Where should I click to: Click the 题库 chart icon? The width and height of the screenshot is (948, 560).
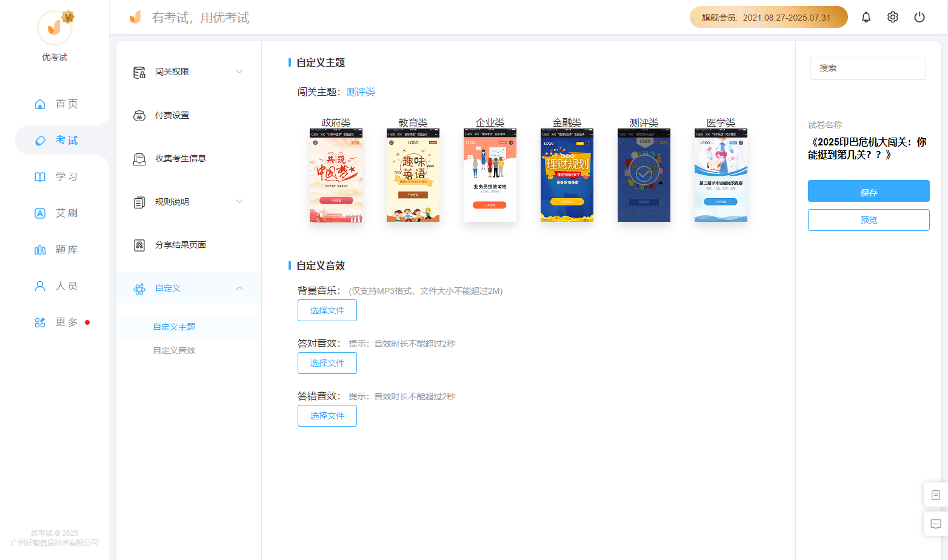tap(40, 250)
